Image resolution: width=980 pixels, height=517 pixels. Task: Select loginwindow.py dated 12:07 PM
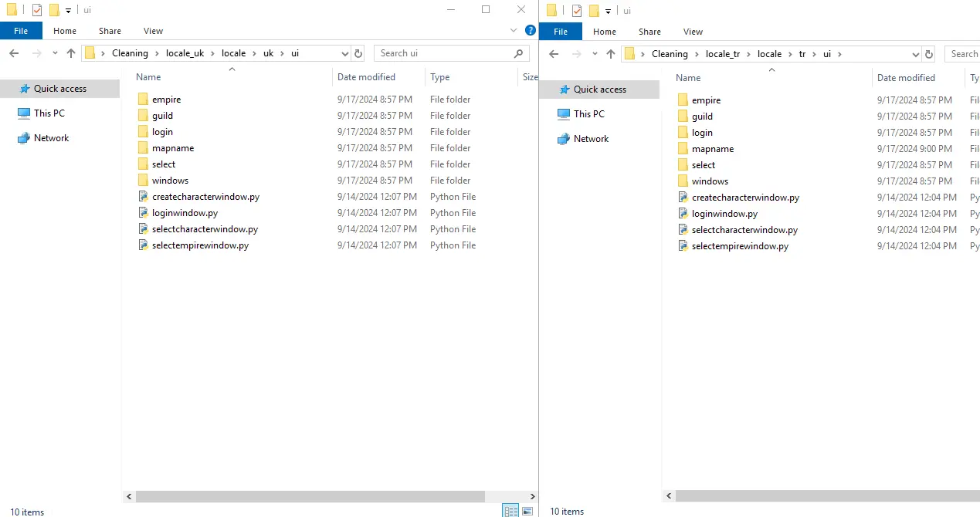(x=185, y=213)
